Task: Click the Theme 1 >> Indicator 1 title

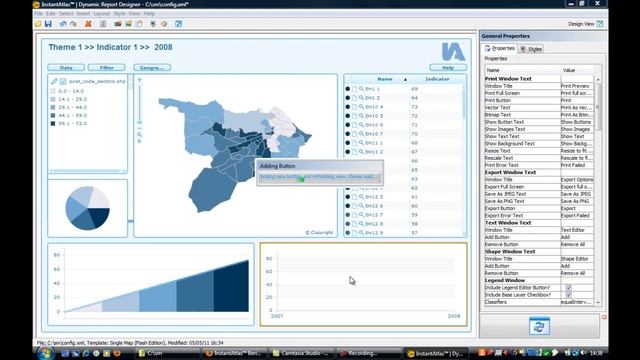Action: point(110,47)
